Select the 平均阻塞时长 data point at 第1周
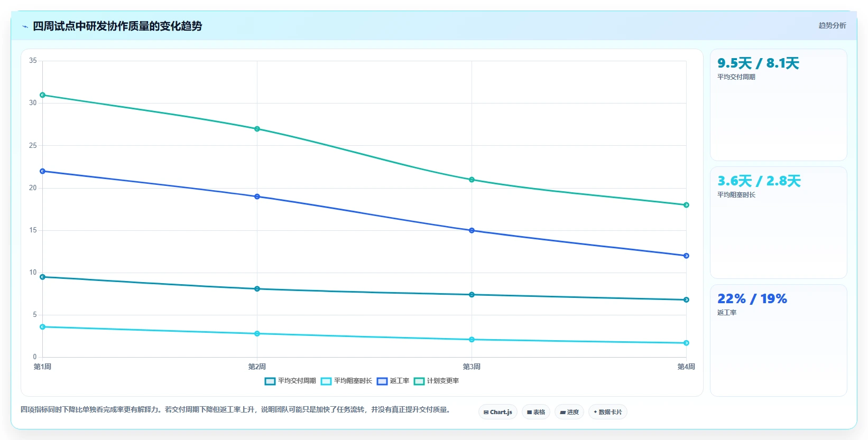This screenshot has height=440, width=868. coord(43,327)
